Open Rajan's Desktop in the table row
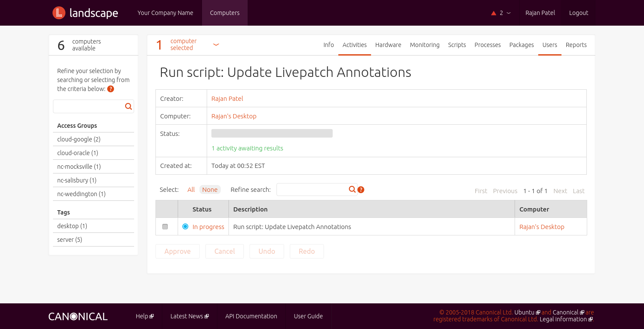The height and width of the screenshot is (329, 644). coord(542,227)
